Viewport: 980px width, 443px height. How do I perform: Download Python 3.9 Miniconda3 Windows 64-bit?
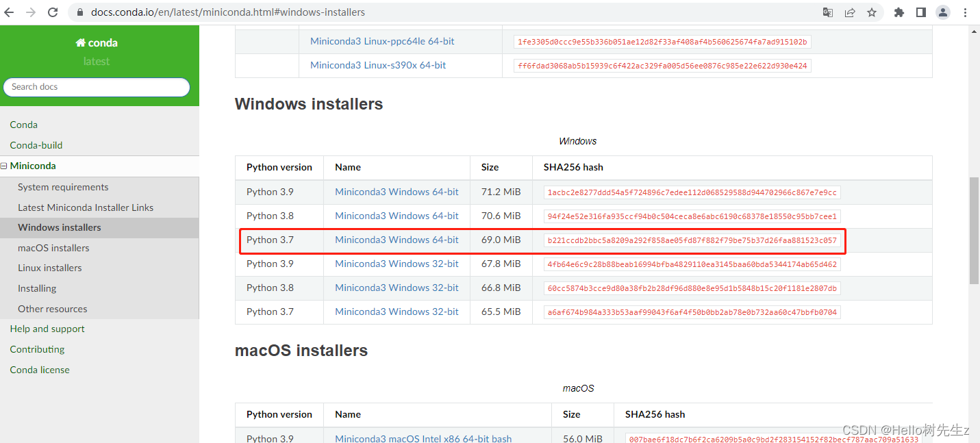pos(397,192)
